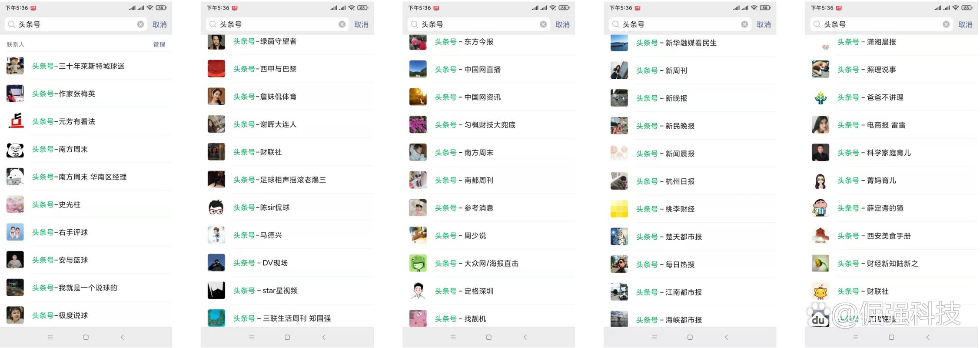Tap 取消 in screen listing 新华融媒看民生
Image resolution: width=980 pixels, height=348 pixels.
click(x=764, y=24)
